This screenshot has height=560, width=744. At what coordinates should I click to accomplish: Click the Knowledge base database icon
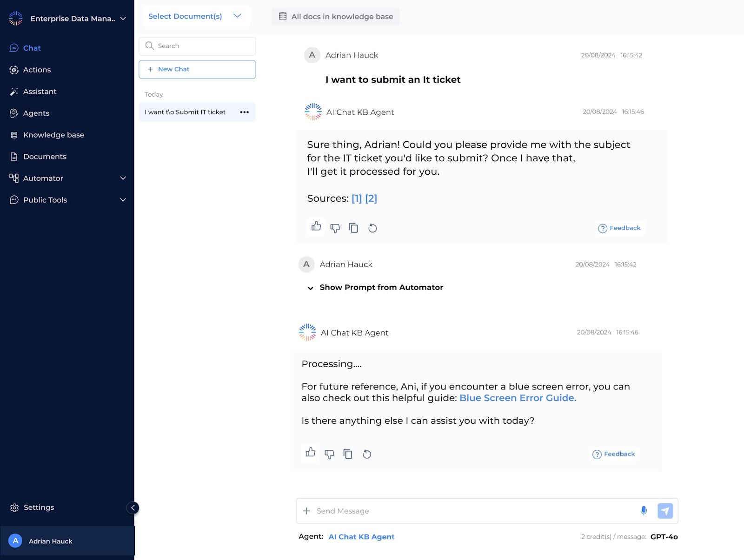pyautogui.click(x=14, y=135)
